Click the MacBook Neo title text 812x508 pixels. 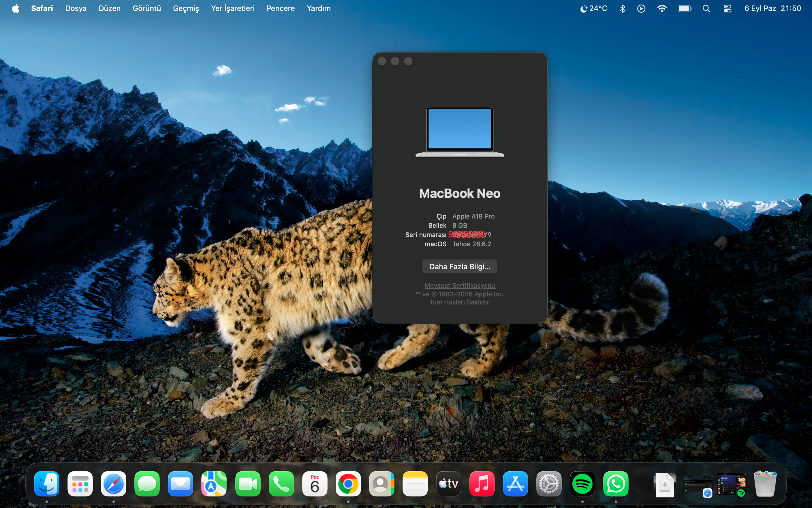[460, 193]
